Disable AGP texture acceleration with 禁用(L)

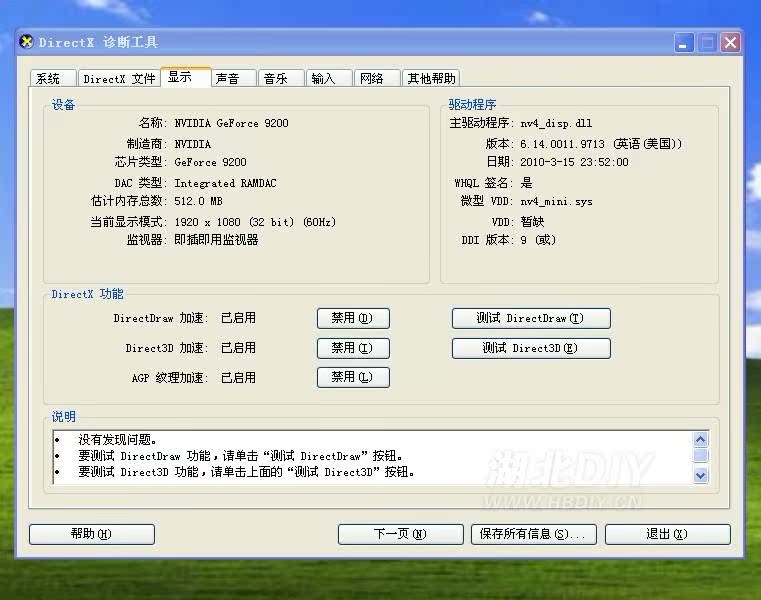tap(353, 377)
